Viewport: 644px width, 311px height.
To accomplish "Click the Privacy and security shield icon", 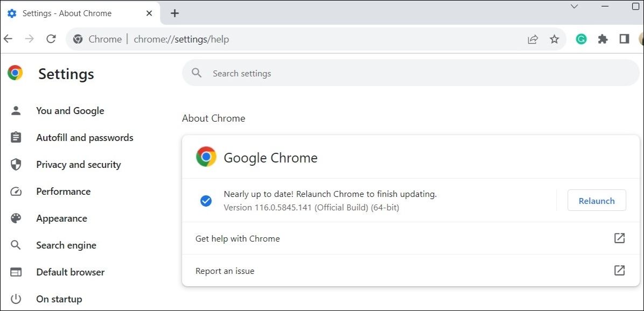I will coord(16,164).
